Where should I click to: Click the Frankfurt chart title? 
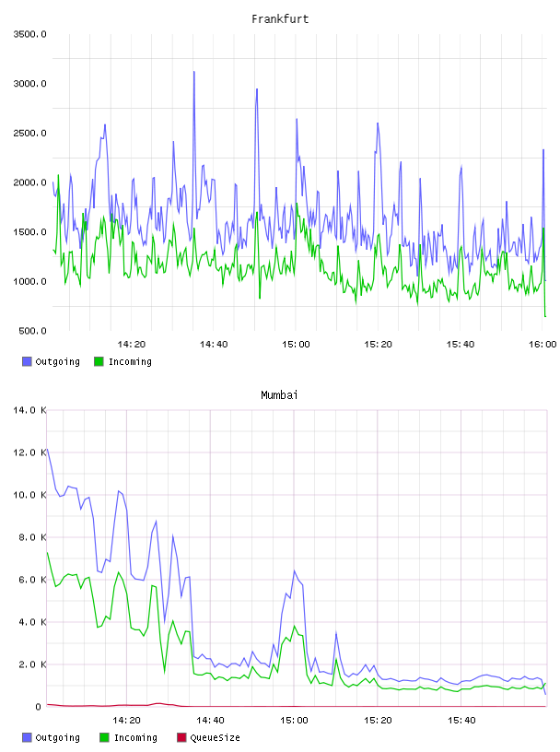(280, 19)
